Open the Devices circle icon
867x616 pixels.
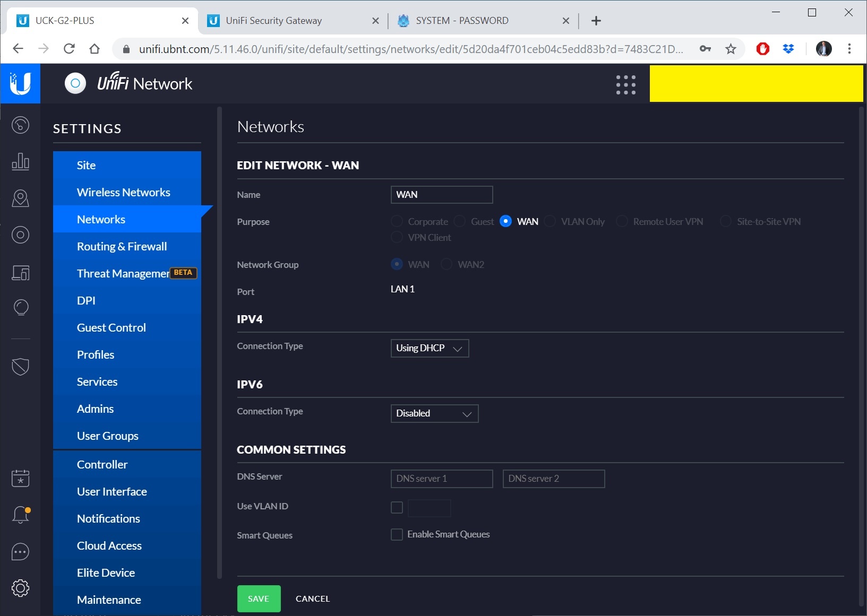(x=20, y=235)
